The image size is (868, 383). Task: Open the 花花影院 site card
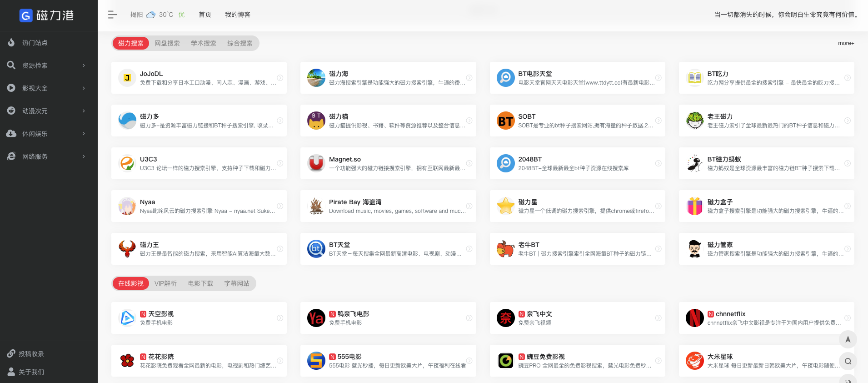(x=199, y=361)
